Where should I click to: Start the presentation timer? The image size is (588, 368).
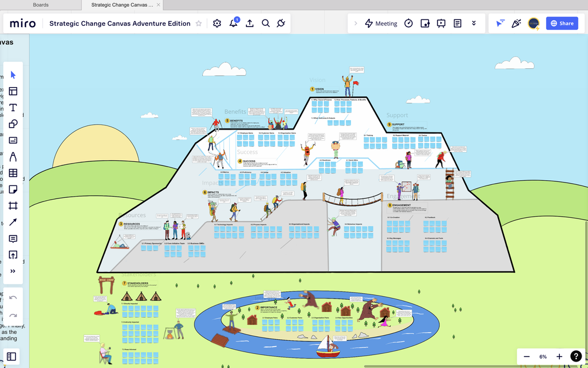tap(409, 23)
